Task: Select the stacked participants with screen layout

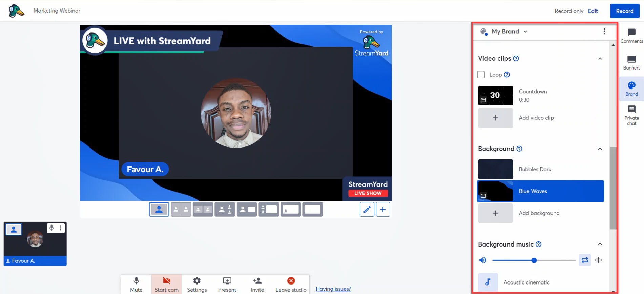Action: (269, 210)
